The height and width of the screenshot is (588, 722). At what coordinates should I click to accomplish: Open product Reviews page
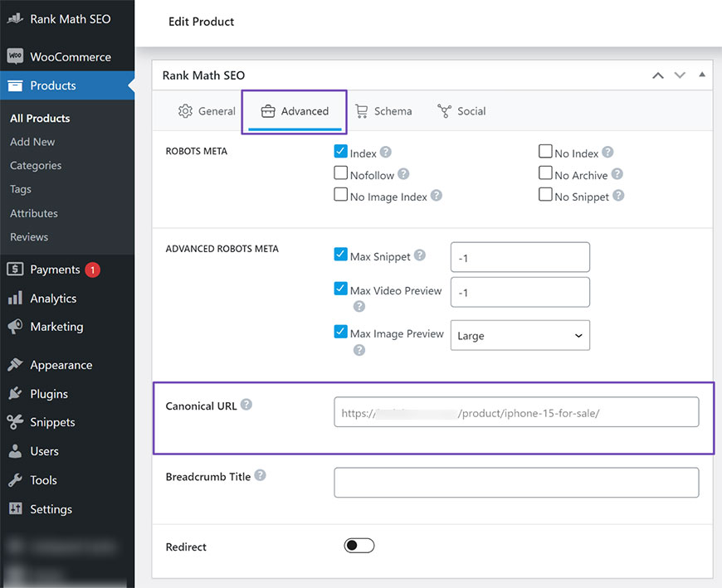tap(29, 236)
